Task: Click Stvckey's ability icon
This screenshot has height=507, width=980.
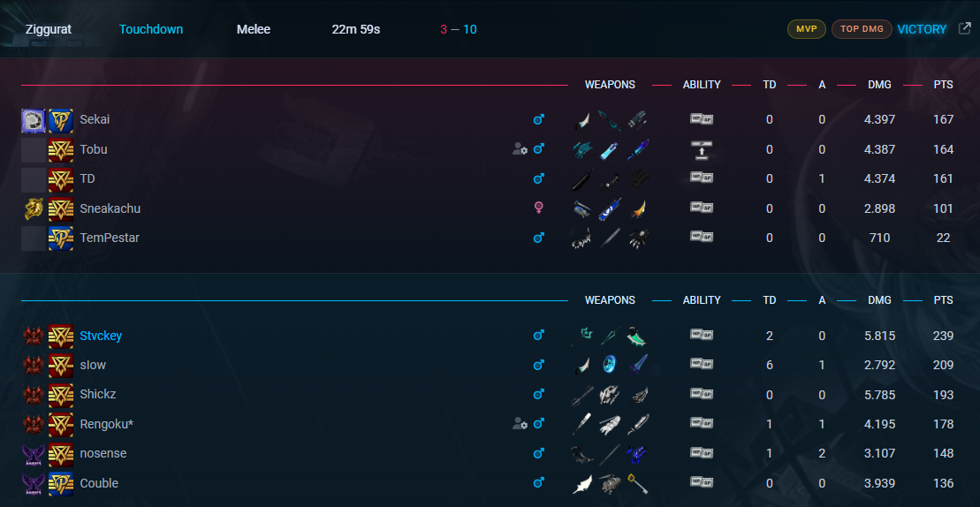Action: (702, 336)
